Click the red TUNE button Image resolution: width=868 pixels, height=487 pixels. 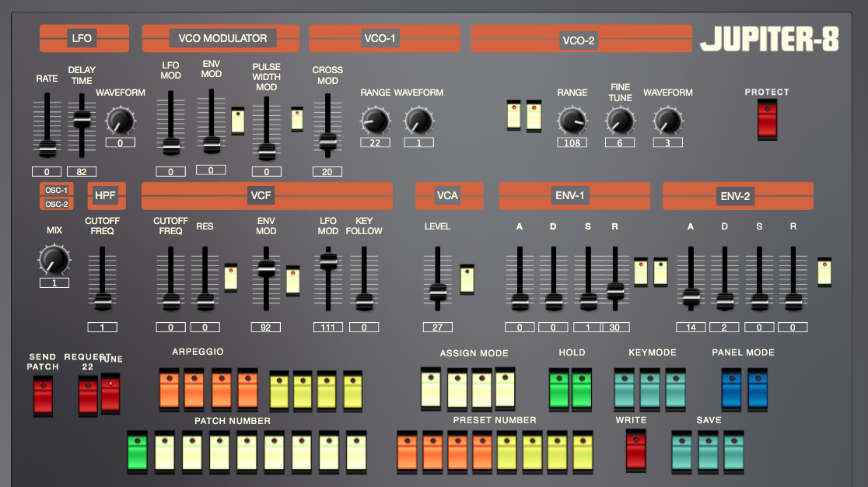110,393
